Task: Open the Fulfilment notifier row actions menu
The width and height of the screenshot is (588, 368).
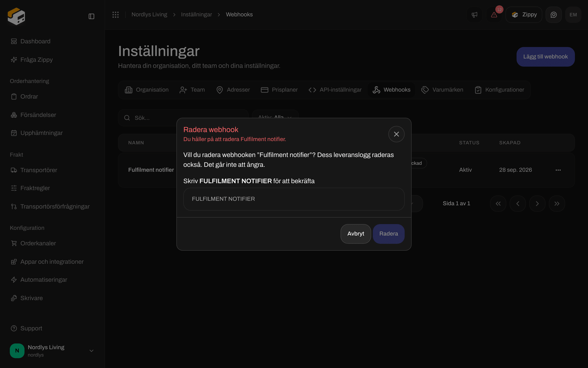Action: pos(558,170)
